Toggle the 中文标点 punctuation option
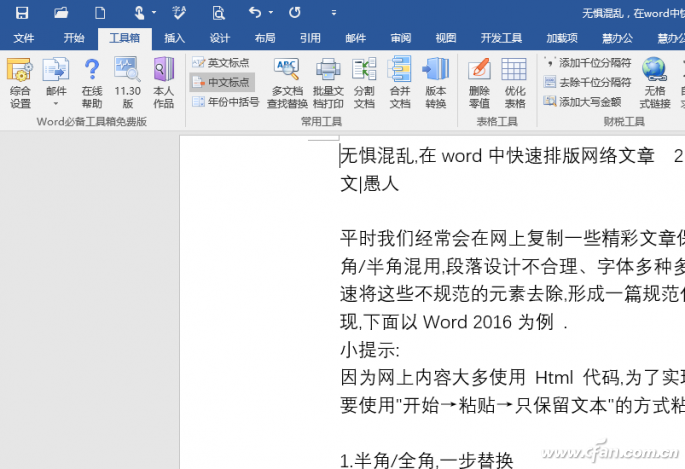The width and height of the screenshot is (685, 469). pos(222,82)
